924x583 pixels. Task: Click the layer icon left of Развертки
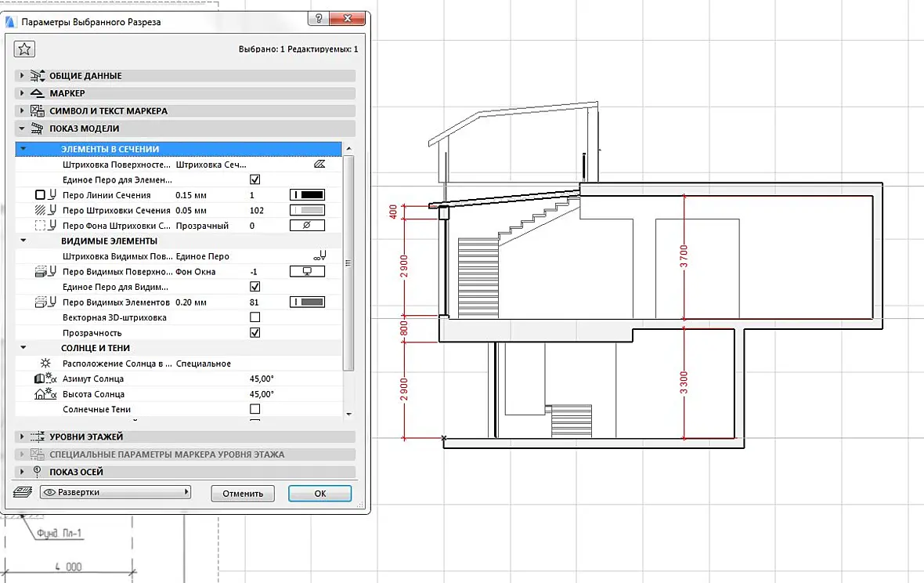(x=23, y=491)
